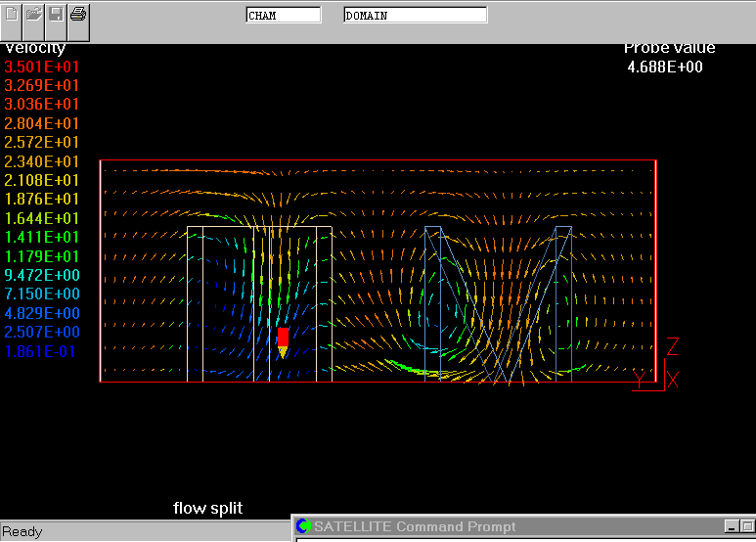
Task: Click the flow split title text
Action: click(207, 508)
